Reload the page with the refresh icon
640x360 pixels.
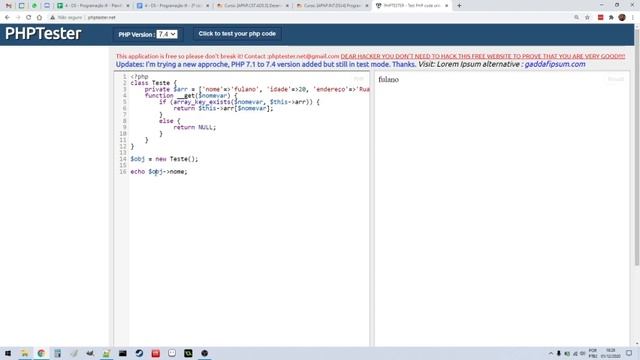(x=28, y=18)
